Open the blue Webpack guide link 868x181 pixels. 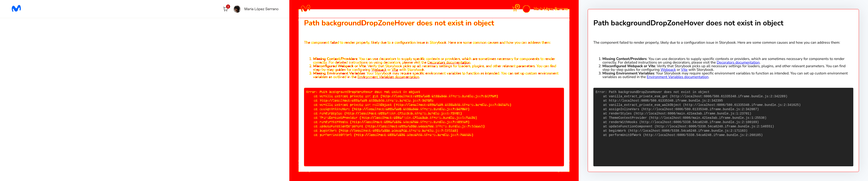[668, 70]
